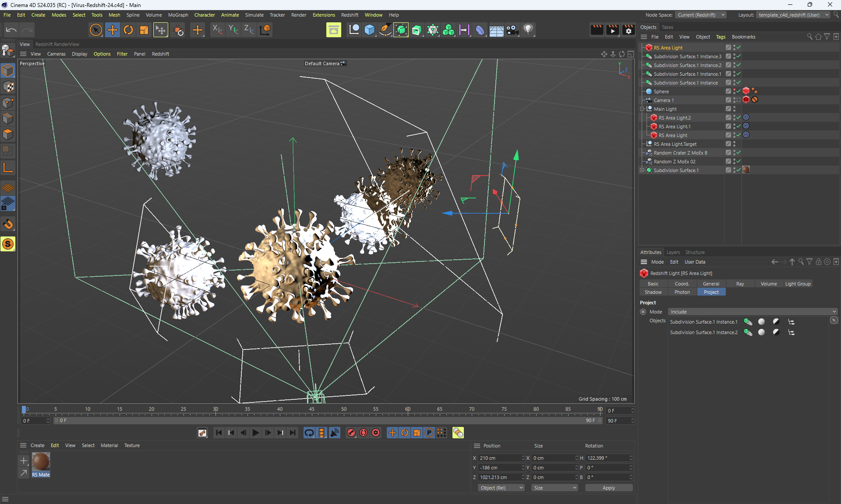The width and height of the screenshot is (841, 504).
Task: Select the Rotate tool
Action: pos(128,30)
